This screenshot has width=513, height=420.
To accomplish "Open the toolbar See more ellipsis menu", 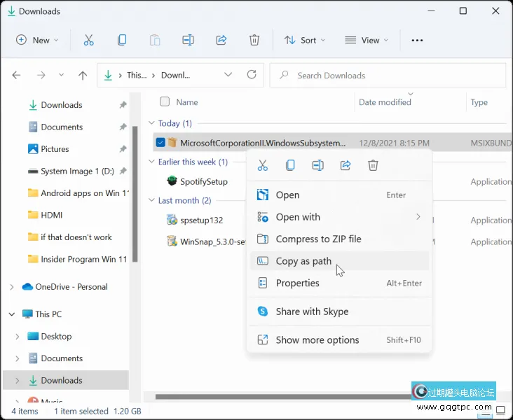I will click(417, 41).
